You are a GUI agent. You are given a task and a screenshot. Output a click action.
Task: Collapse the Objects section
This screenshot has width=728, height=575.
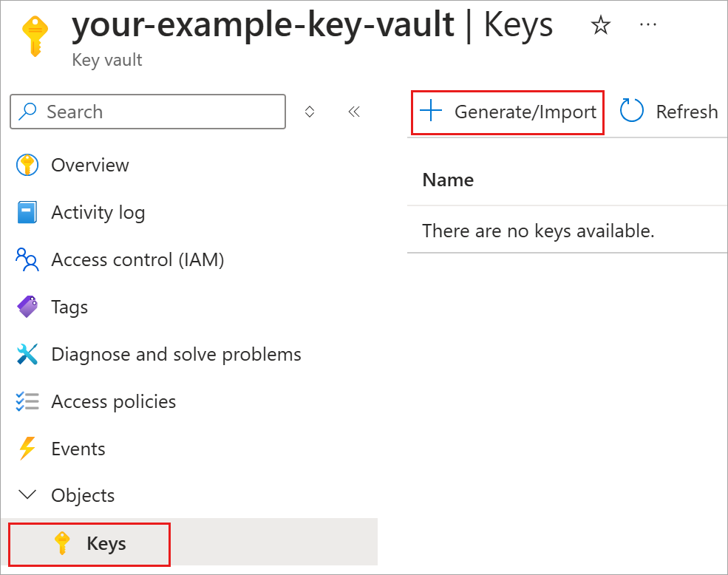coord(27,495)
